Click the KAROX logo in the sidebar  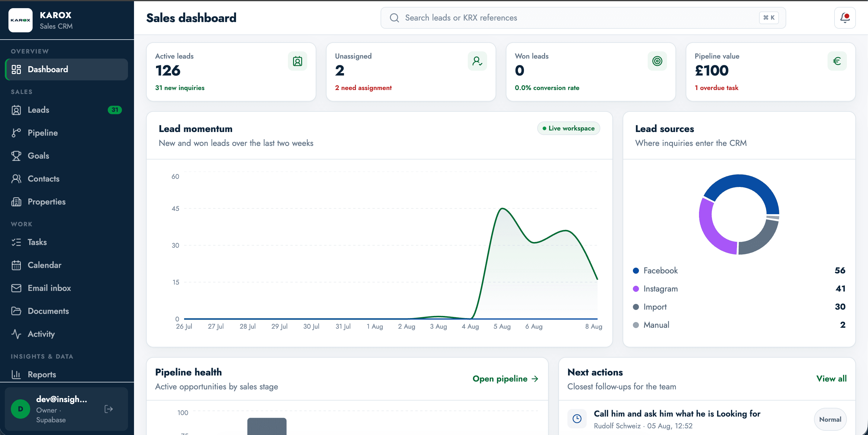pyautogui.click(x=20, y=20)
